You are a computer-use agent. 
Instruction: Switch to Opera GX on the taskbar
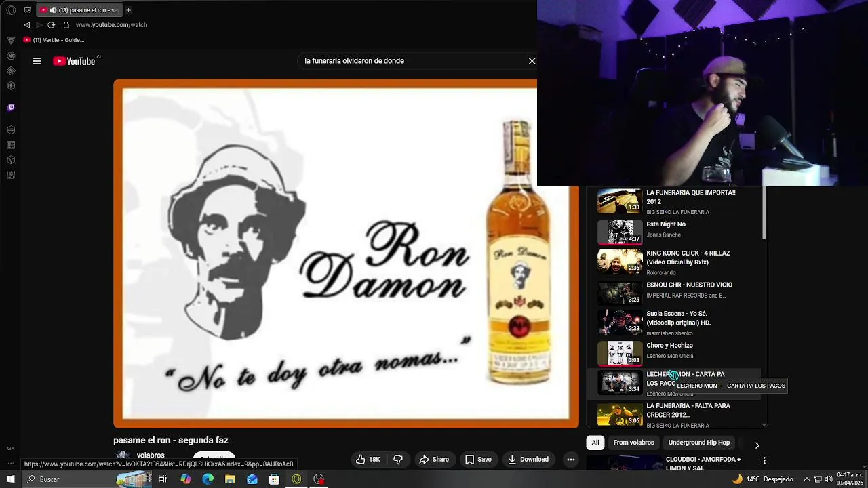coord(296,479)
